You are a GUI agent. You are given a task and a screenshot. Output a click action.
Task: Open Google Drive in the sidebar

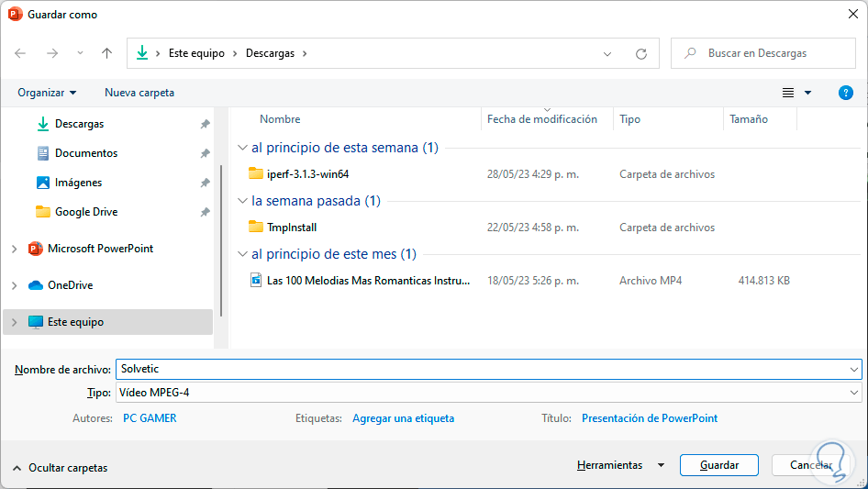click(x=85, y=212)
